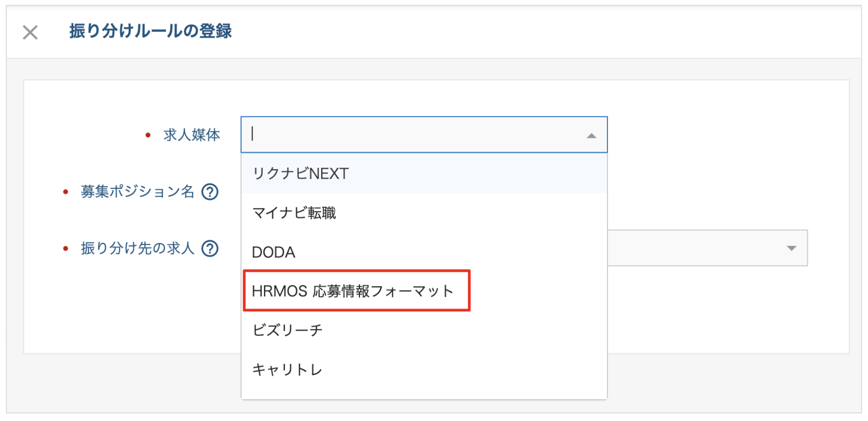Open the 振り分け先の求人 dropdown arrow
Image resolution: width=868 pixels, height=421 pixels.
click(x=791, y=248)
